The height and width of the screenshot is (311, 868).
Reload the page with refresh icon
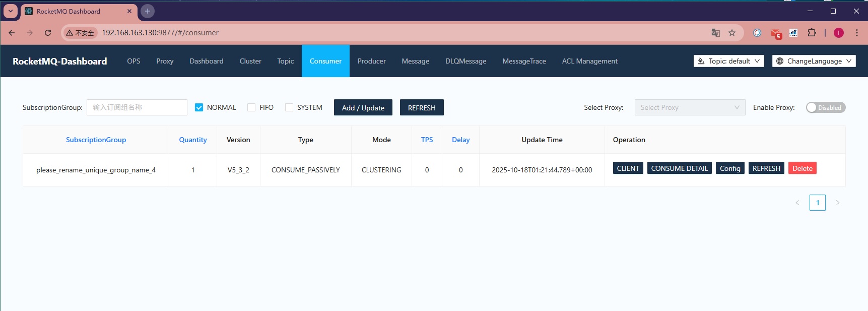tap(48, 33)
